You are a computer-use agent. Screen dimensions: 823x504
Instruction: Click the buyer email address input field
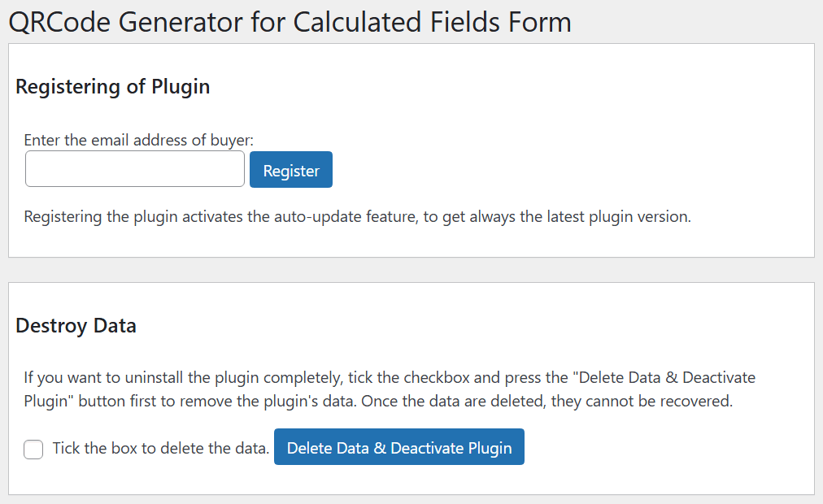[135, 169]
